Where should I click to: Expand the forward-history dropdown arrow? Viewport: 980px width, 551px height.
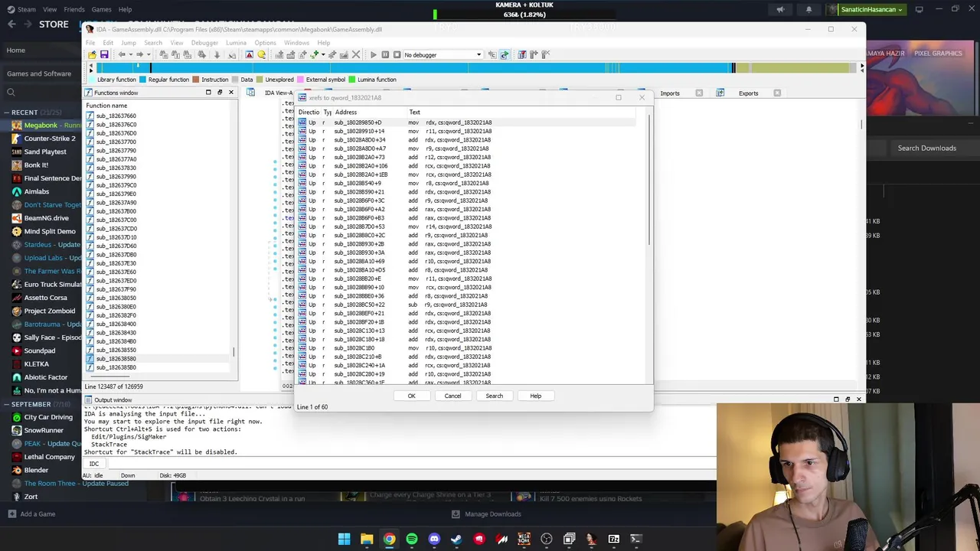(149, 54)
